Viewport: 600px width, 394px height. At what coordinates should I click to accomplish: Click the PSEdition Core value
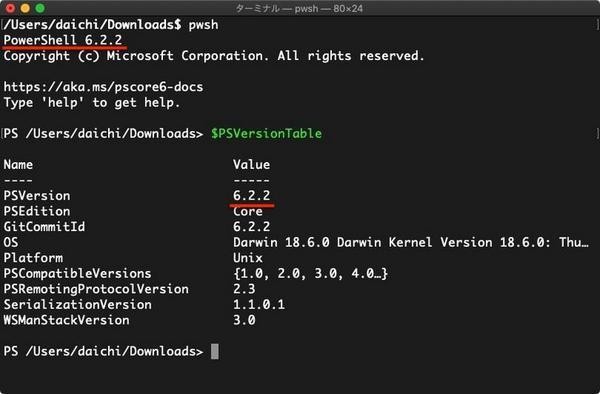(248, 211)
